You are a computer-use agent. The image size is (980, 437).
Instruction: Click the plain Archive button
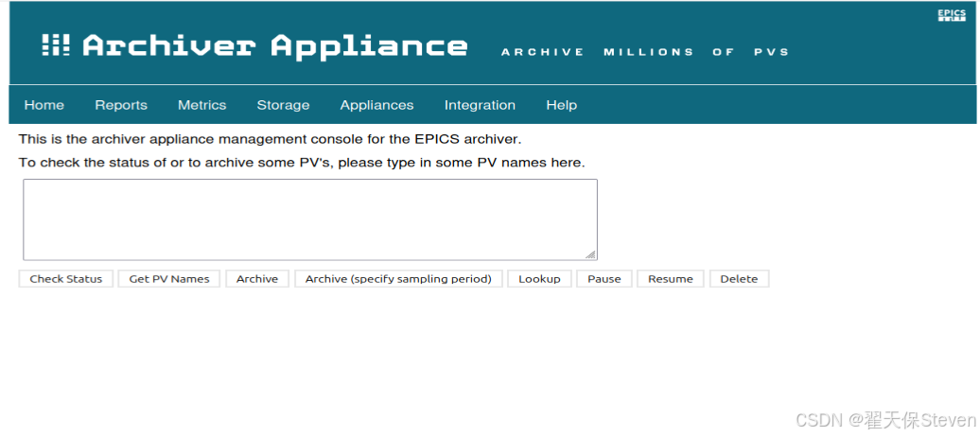tap(257, 279)
